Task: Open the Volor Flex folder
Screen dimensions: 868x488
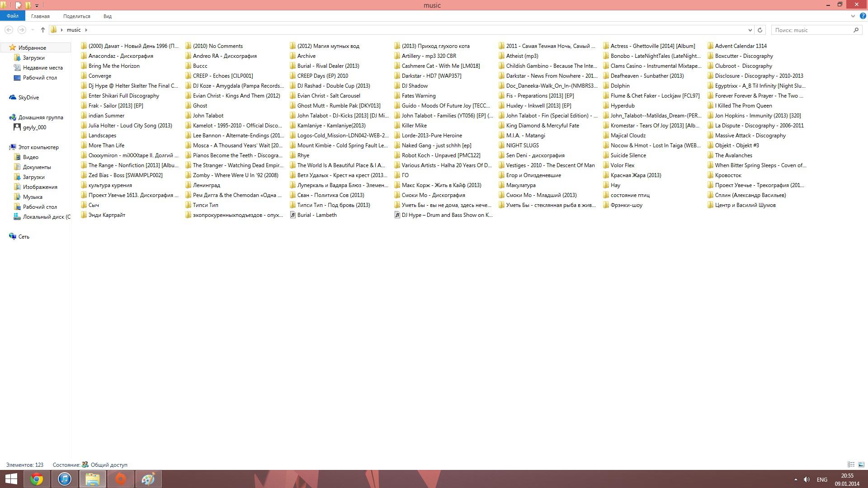Action: coord(618,165)
